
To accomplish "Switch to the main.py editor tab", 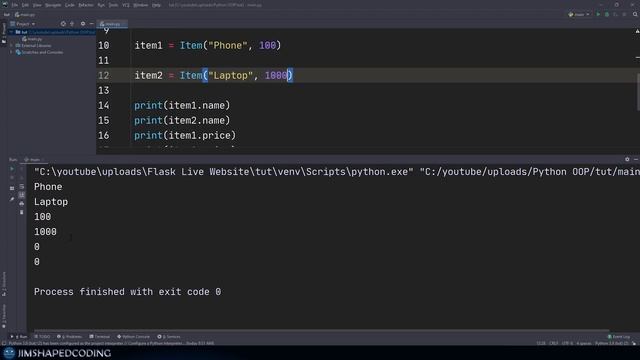I will [x=112, y=24].
